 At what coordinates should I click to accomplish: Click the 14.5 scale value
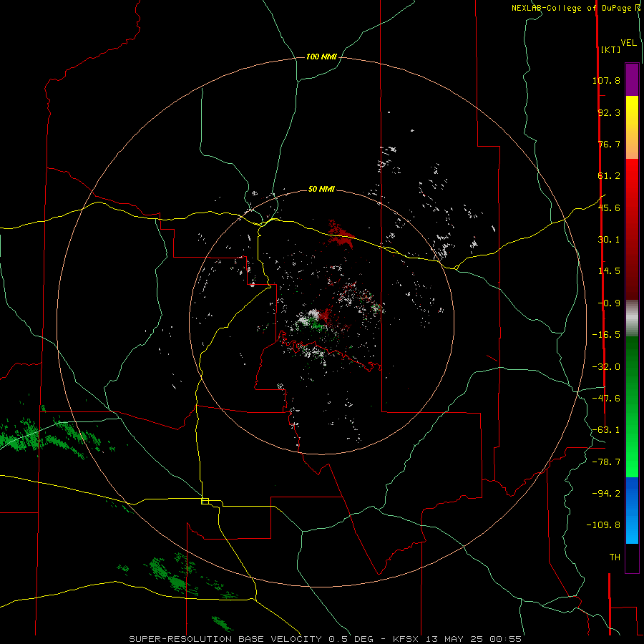click(x=609, y=271)
